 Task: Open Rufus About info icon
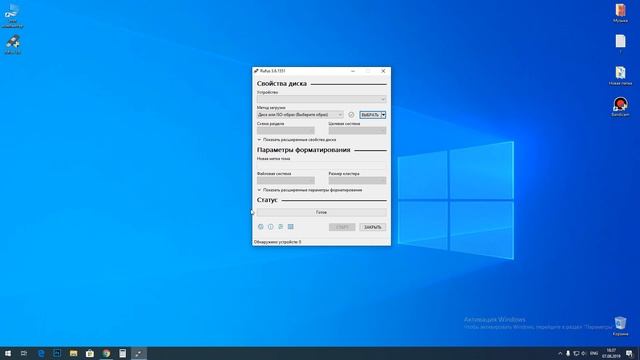(x=271, y=227)
